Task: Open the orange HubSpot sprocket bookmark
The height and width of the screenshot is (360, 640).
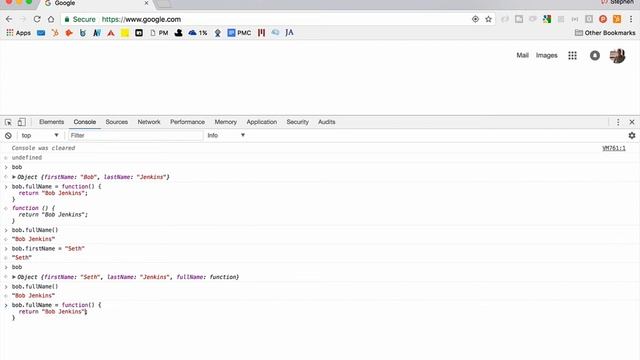Action: (x=55, y=33)
